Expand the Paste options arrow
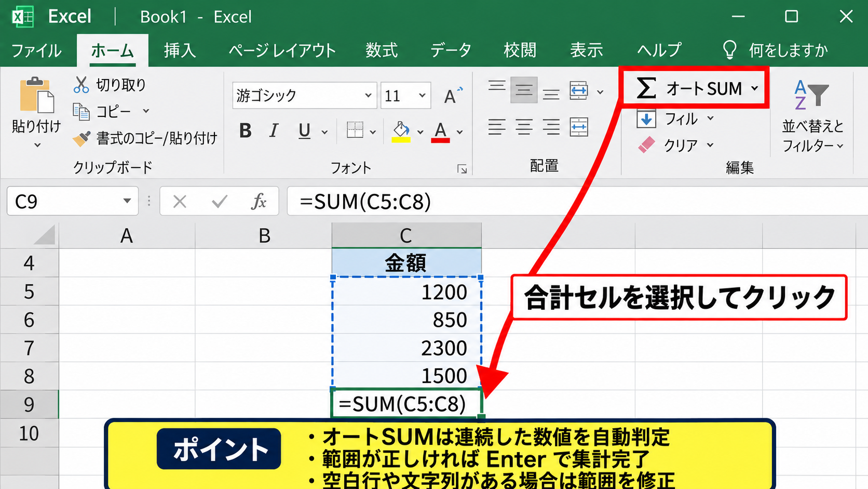This screenshot has width=868, height=489. point(37,145)
